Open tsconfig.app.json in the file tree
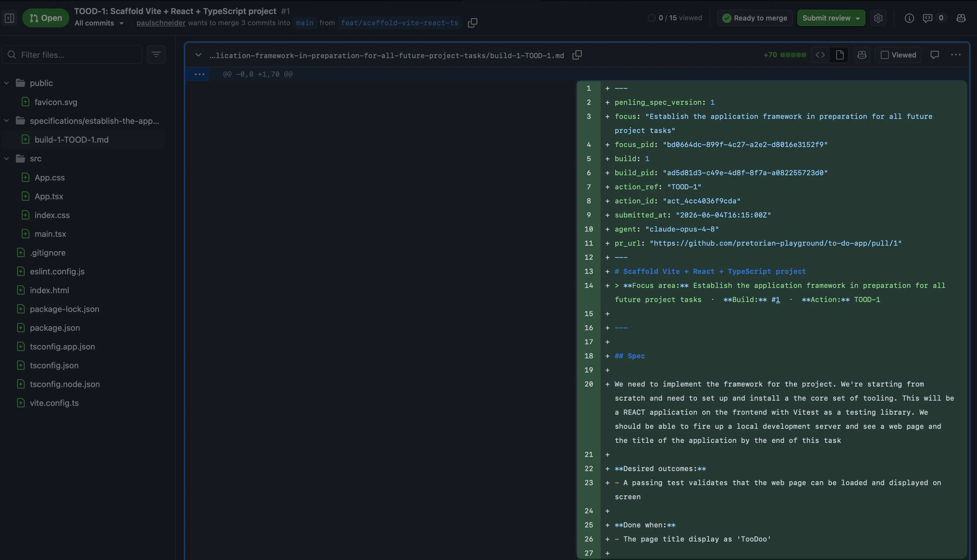The width and height of the screenshot is (977, 560). pyautogui.click(x=62, y=347)
